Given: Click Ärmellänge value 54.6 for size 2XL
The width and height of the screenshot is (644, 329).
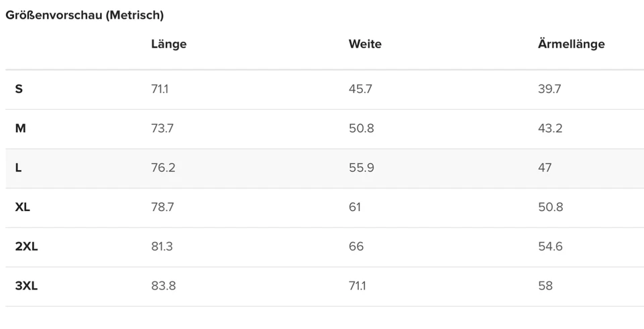Looking at the screenshot, I should (550, 247).
